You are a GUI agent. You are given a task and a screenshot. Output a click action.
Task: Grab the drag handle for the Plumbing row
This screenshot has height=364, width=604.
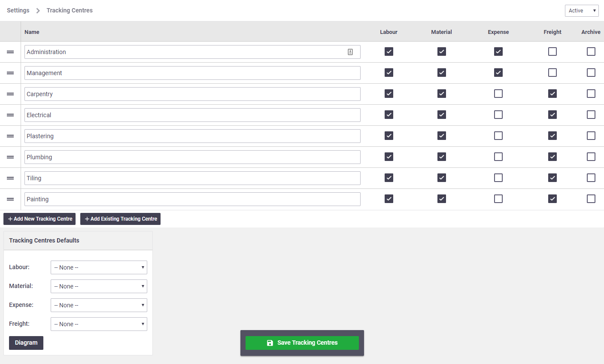click(10, 157)
